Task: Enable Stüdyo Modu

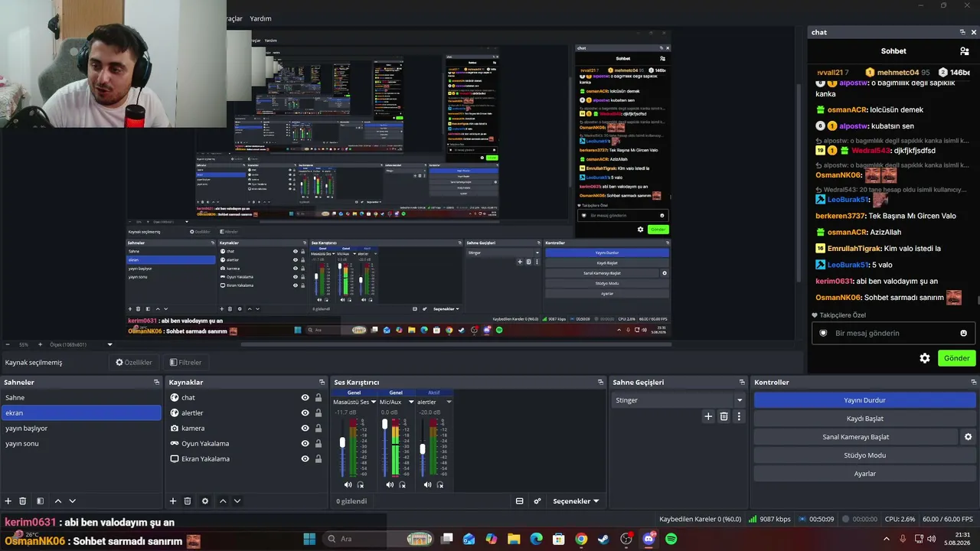Action: [864, 455]
